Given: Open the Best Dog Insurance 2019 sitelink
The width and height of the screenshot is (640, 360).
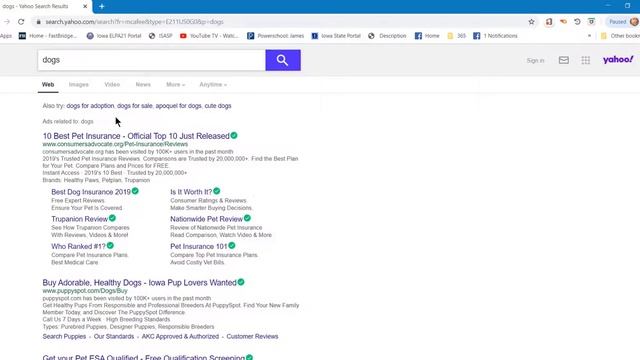Looking at the screenshot, I should click(x=91, y=192).
